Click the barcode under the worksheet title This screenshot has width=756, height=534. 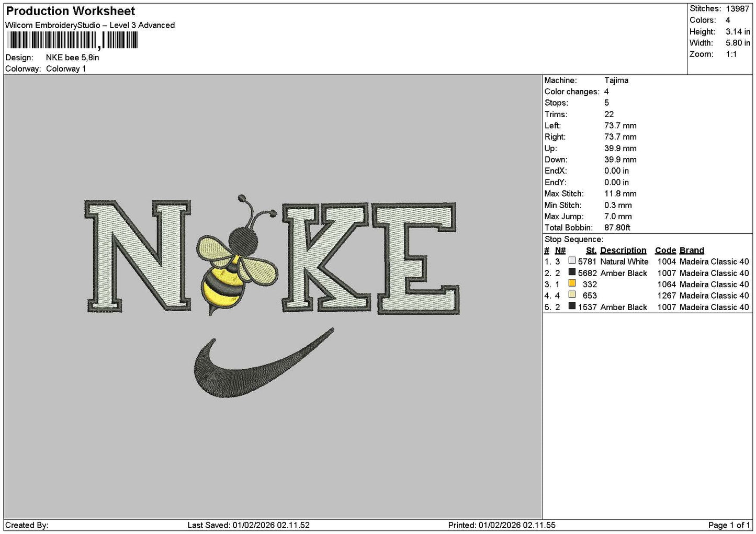tap(73, 40)
